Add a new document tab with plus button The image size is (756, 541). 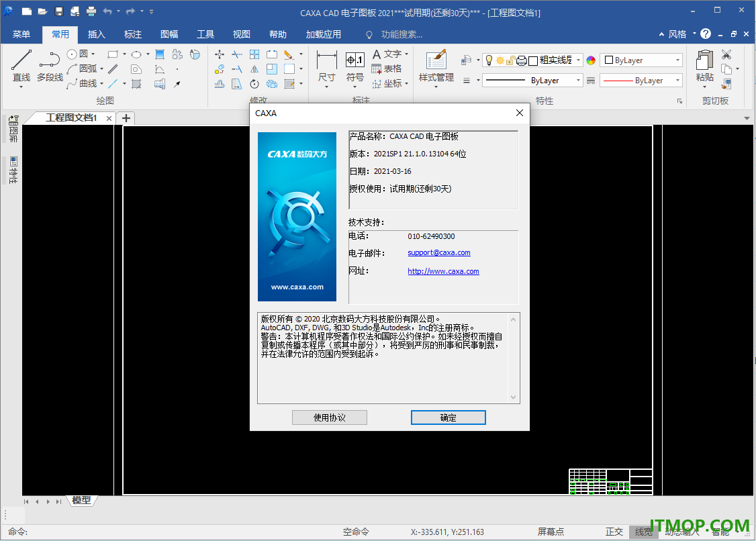tap(126, 118)
